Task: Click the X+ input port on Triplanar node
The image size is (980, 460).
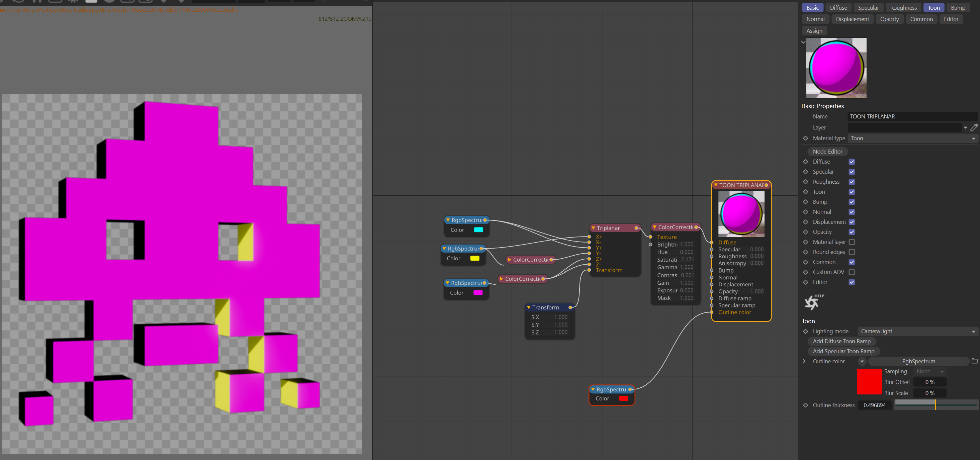Action: 589,237
